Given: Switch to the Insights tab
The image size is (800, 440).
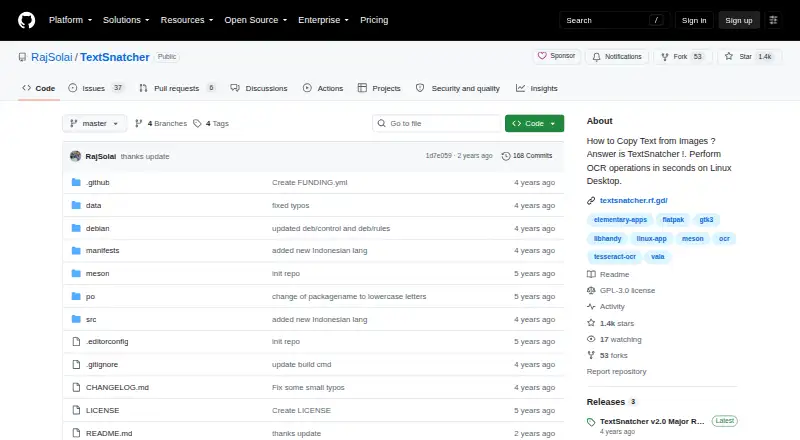Looking at the screenshot, I should tap(537, 88).
